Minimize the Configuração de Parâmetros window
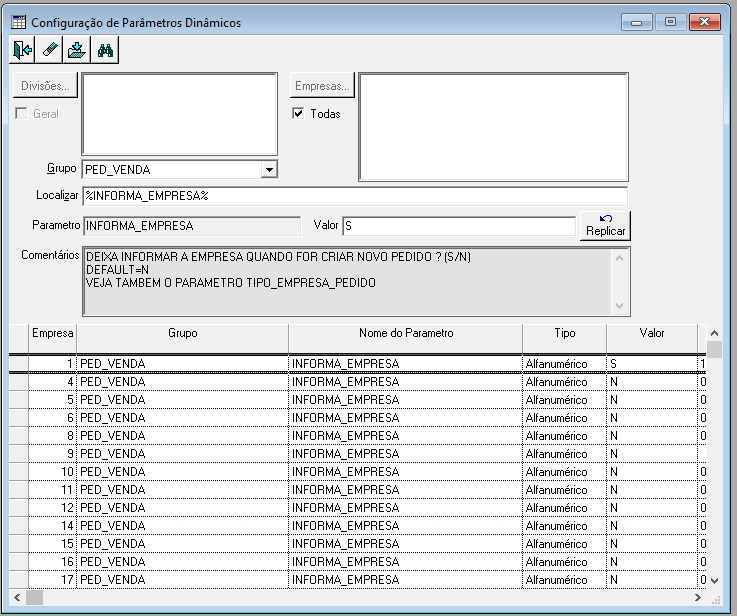 tap(636, 22)
